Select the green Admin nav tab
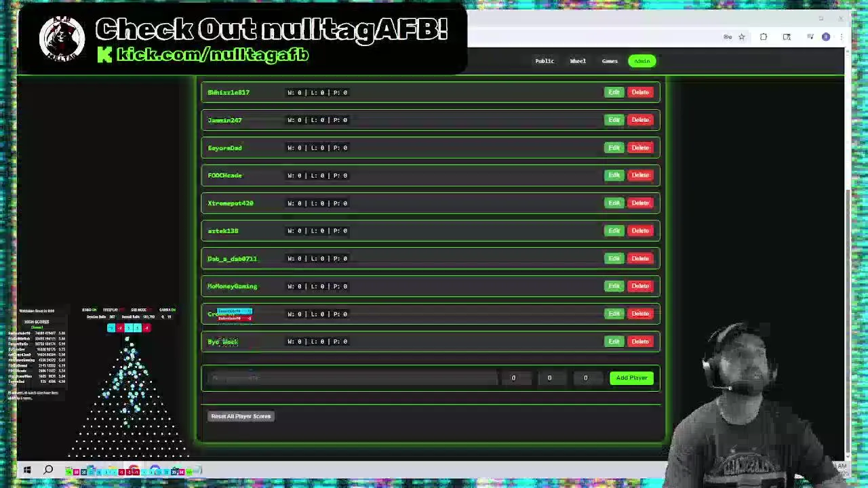 642,61
